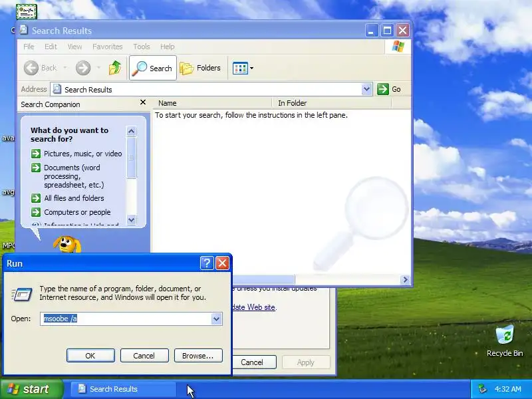Open the Start menu

coord(31,389)
